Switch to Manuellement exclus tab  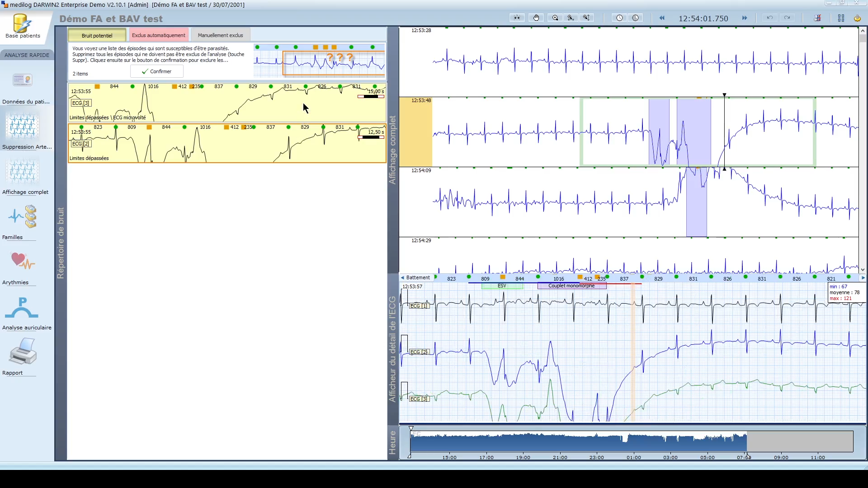220,35
